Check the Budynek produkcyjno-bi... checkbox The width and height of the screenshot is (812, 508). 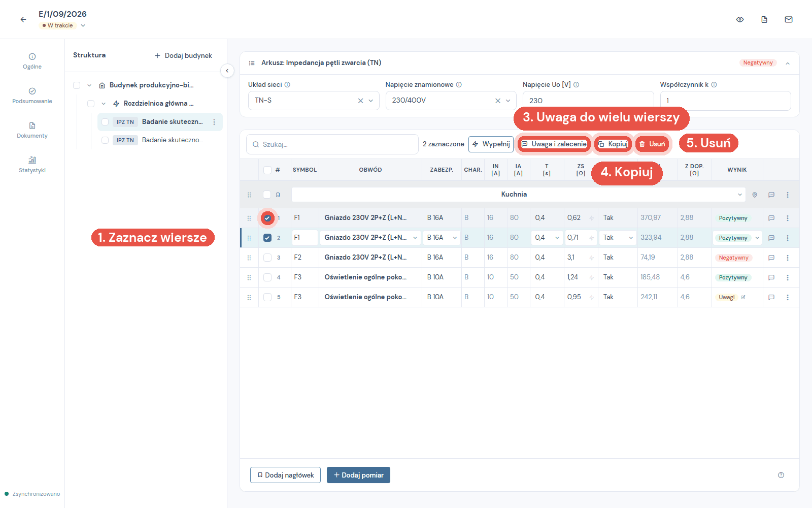(x=77, y=85)
